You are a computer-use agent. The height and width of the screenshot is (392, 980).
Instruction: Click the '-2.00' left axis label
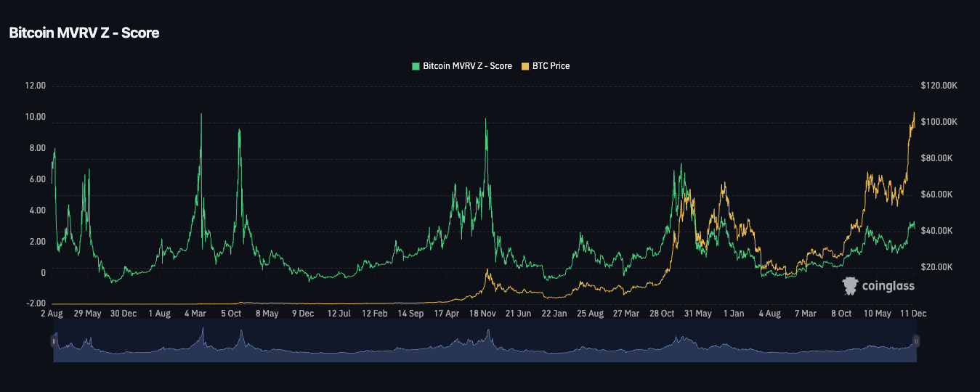point(36,303)
